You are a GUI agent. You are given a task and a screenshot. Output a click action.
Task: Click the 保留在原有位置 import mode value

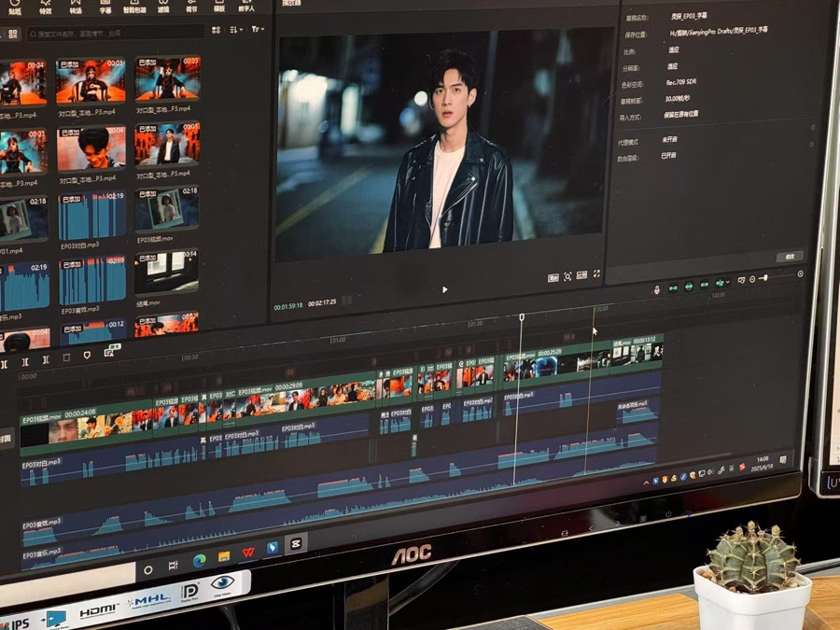pos(680,114)
